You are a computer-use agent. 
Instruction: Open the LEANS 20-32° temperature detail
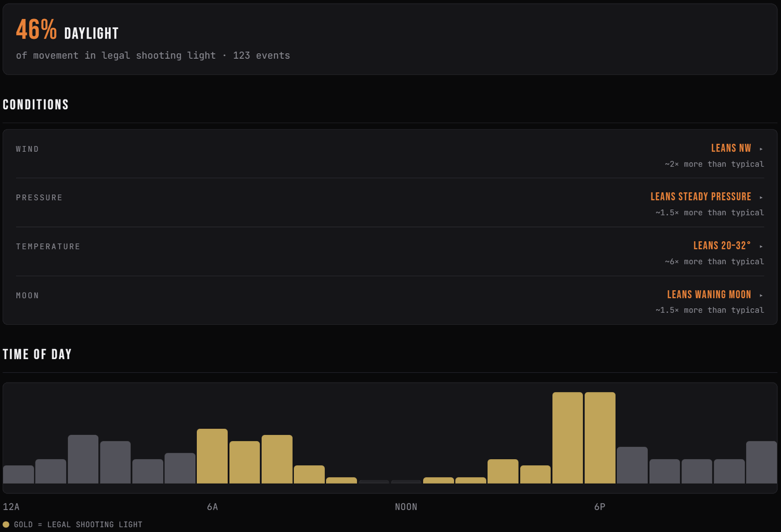point(722,246)
